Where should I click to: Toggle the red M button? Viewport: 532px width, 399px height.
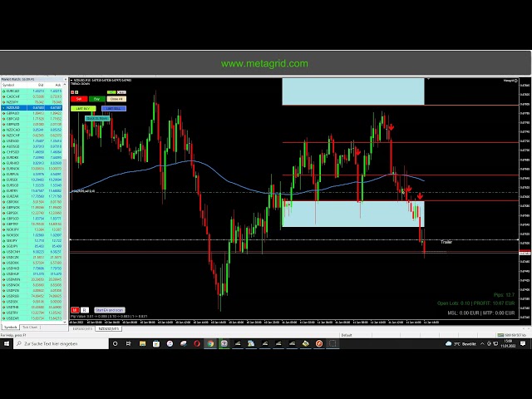[x=75, y=310]
